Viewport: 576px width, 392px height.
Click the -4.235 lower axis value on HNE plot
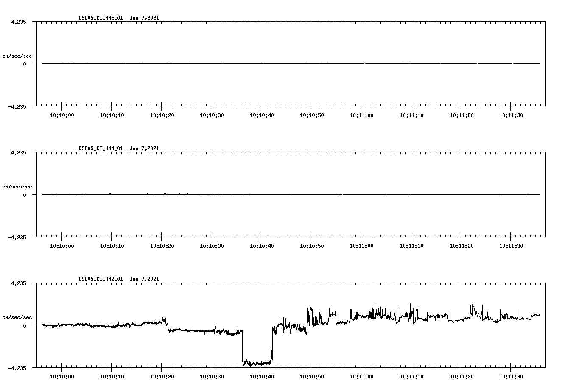17,107
